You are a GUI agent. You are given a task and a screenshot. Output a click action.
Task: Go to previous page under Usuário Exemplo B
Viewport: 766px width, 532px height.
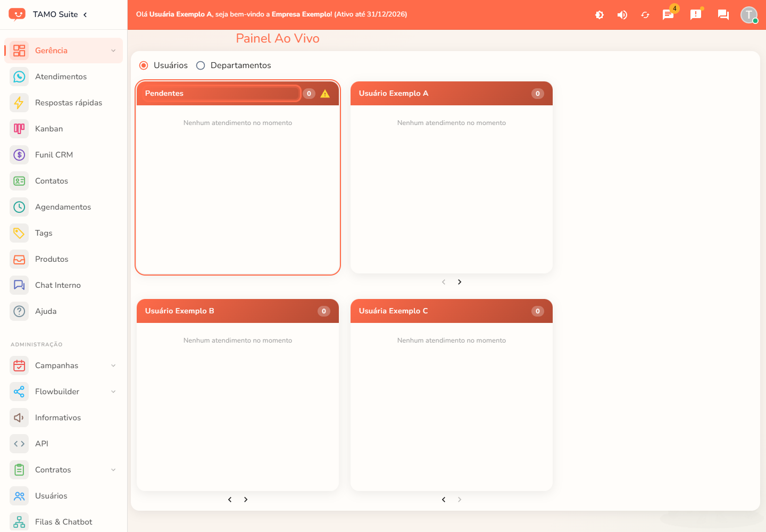(230, 500)
